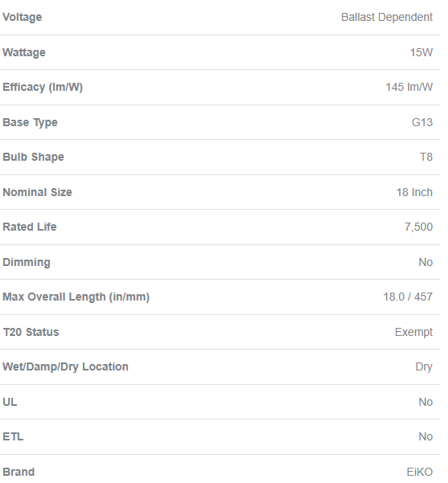Click the Efficacy (lm/W) label
The height and width of the screenshot is (483, 448).
43,87
